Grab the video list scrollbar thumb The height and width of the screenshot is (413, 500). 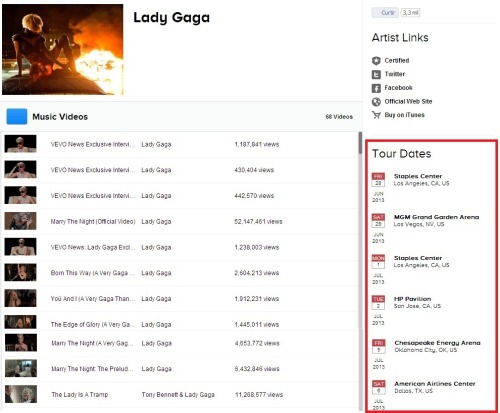(x=360, y=143)
